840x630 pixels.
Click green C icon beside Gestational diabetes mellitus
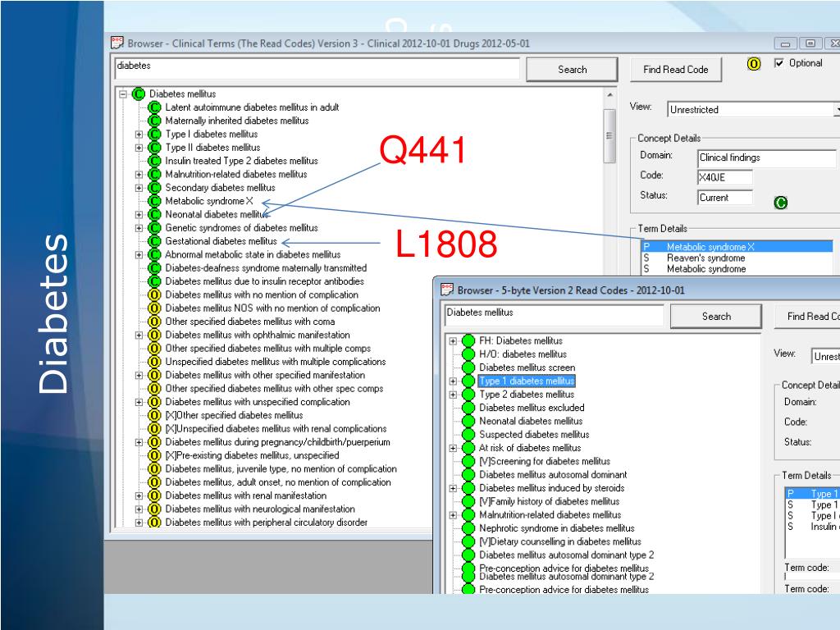pos(153,241)
